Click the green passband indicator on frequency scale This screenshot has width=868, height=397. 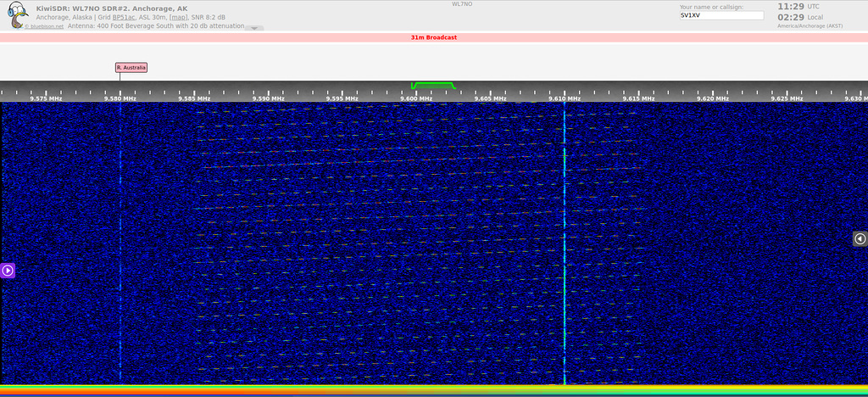[433, 86]
